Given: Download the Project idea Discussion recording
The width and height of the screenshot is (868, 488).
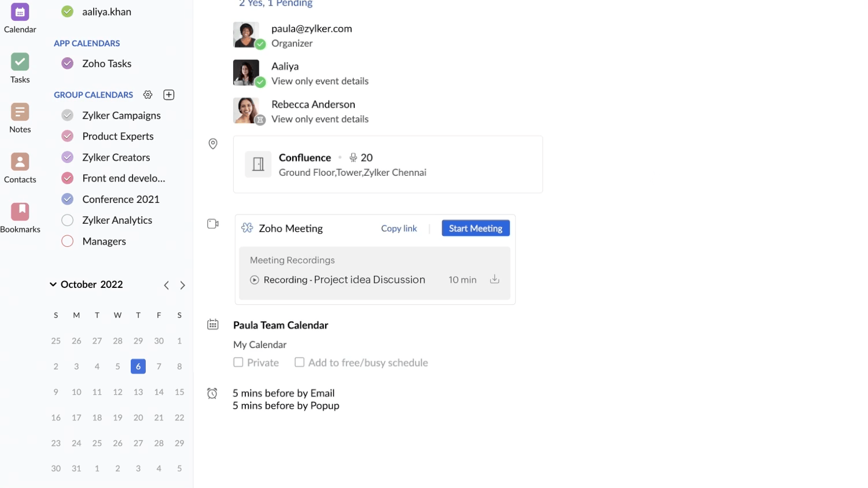Looking at the screenshot, I should (x=495, y=279).
